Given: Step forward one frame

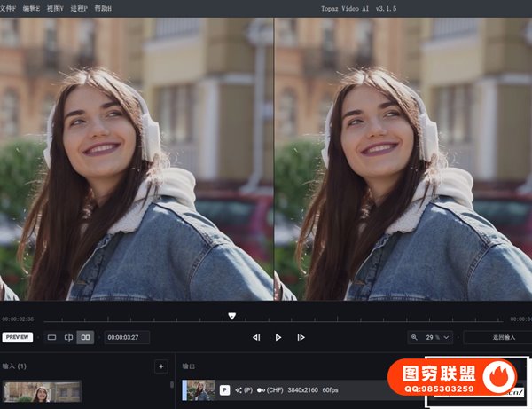Looking at the screenshot, I should pyautogui.click(x=301, y=337).
